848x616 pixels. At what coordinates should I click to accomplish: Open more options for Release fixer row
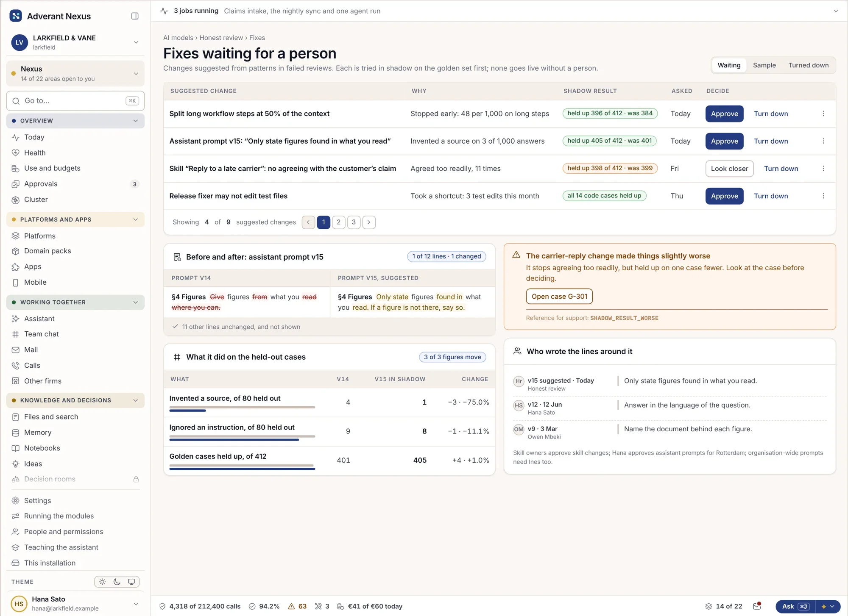[x=823, y=196]
